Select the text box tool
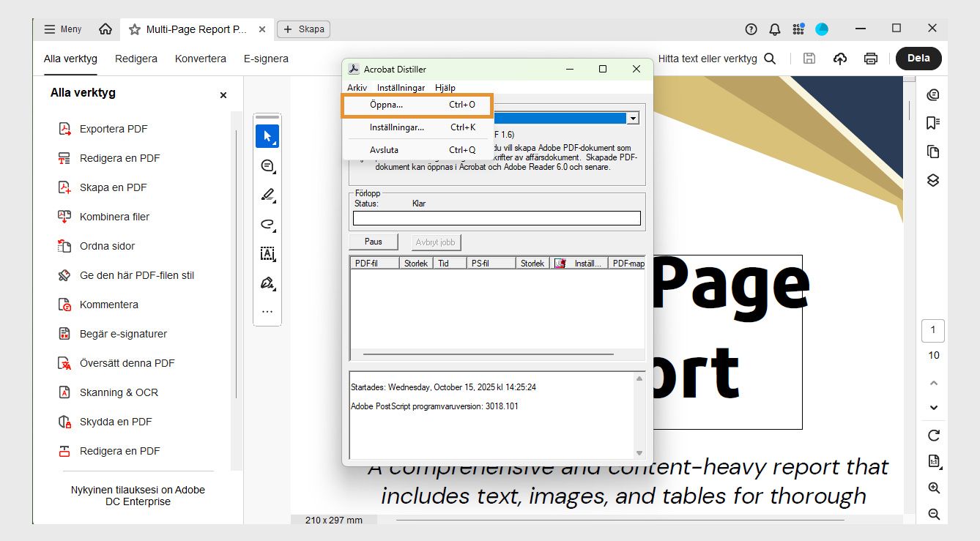This screenshot has height=541, width=980. 267,254
